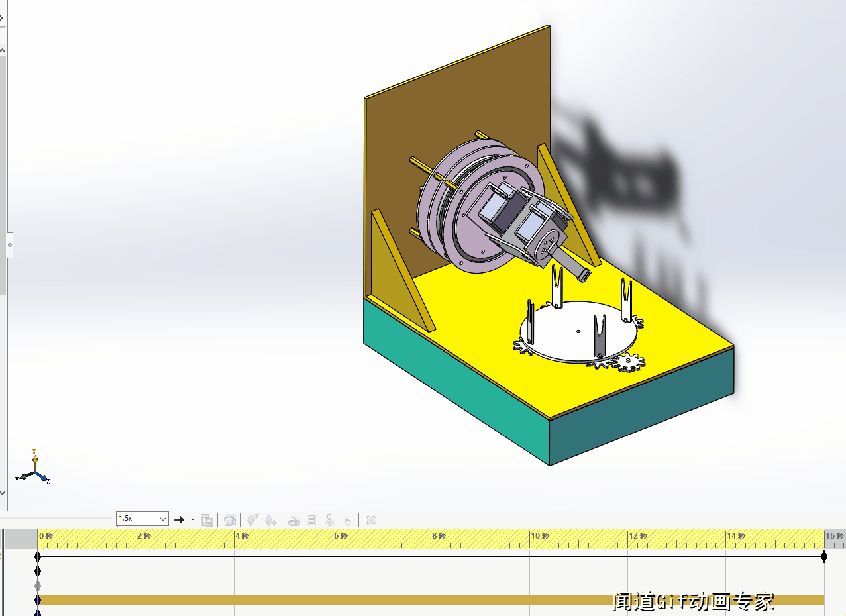Open the 1.5x playback speed combo box
The height and width of the screenshot is (616, 846).
click(142, 519)
